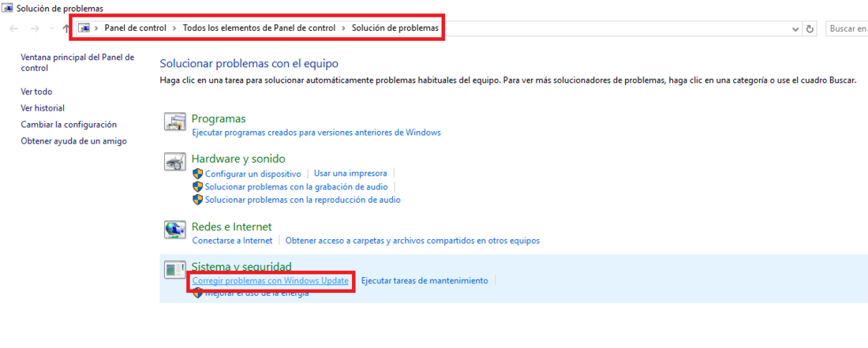Open the recent locations dropdown arrow
This screenshot has height=348, width=868.
52,28
